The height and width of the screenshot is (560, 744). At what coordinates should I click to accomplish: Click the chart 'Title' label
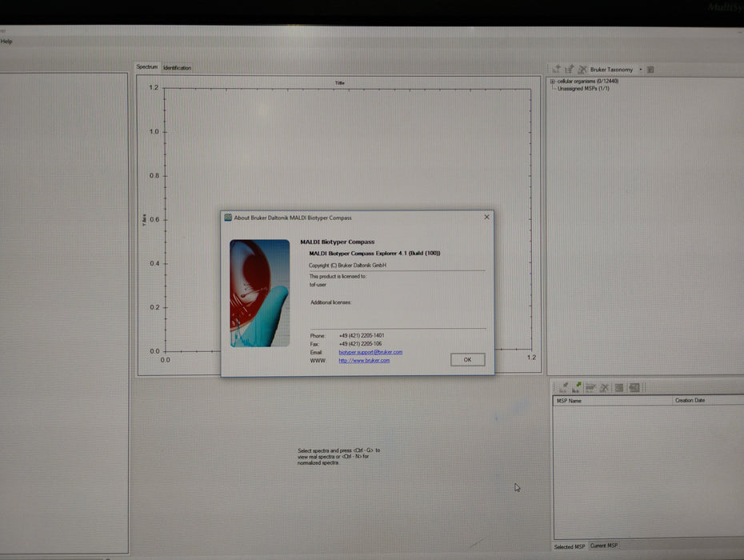pyautogui.click(x=340, y=83)
